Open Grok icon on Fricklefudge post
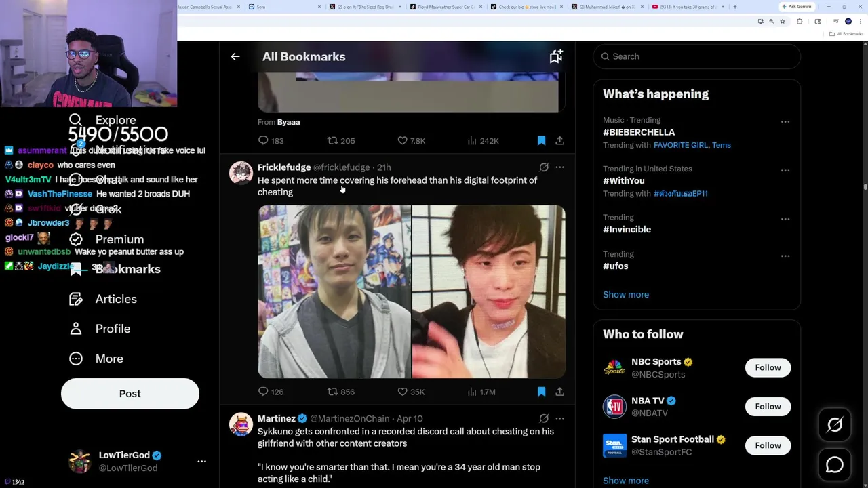This screenshot has height=488, width=868. (x=544, y=167)
